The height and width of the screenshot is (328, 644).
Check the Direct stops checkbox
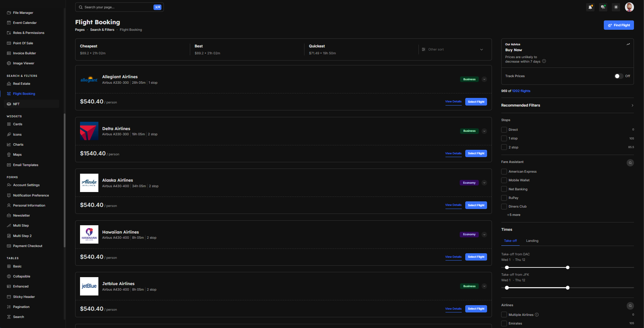tap(504, 130)
